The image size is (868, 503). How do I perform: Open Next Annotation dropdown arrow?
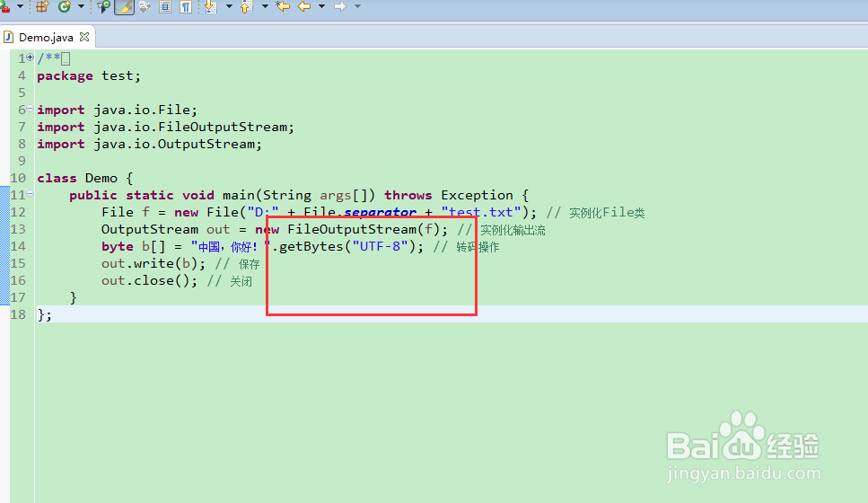tap(229, 6)
